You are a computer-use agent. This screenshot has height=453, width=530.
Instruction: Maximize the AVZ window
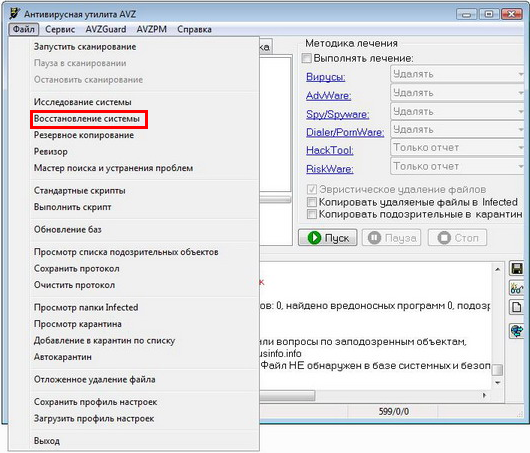point(489,14)
